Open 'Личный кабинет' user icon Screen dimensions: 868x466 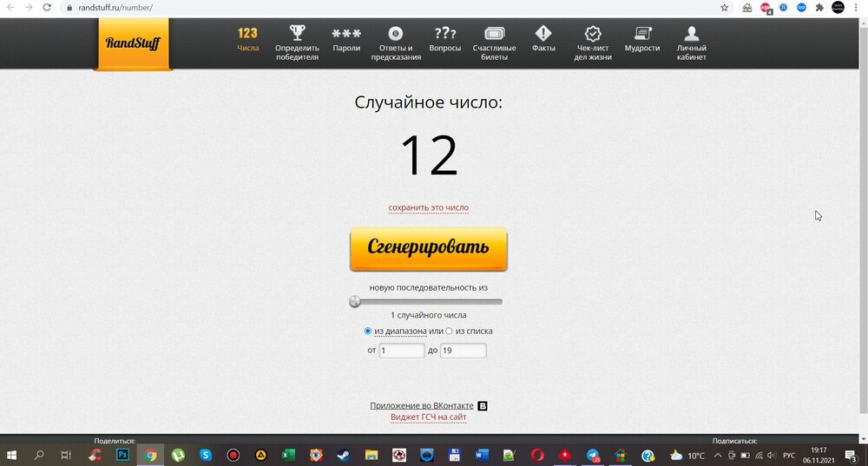(x=692, y=34)
